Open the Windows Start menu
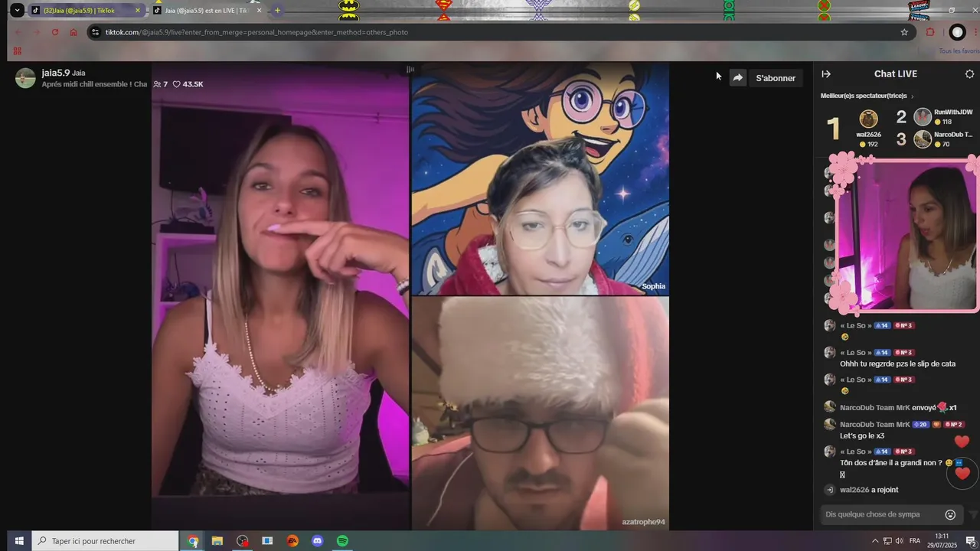 [x=18, y=541]
